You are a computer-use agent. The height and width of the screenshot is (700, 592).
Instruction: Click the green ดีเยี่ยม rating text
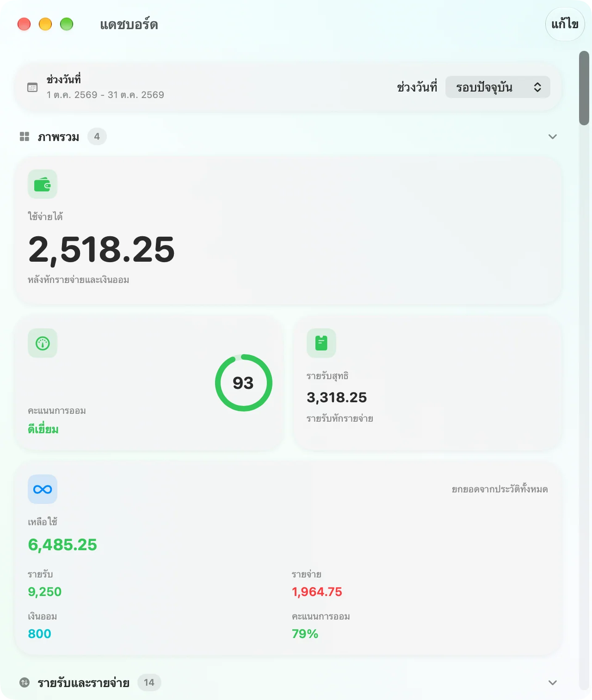[43, 430]
